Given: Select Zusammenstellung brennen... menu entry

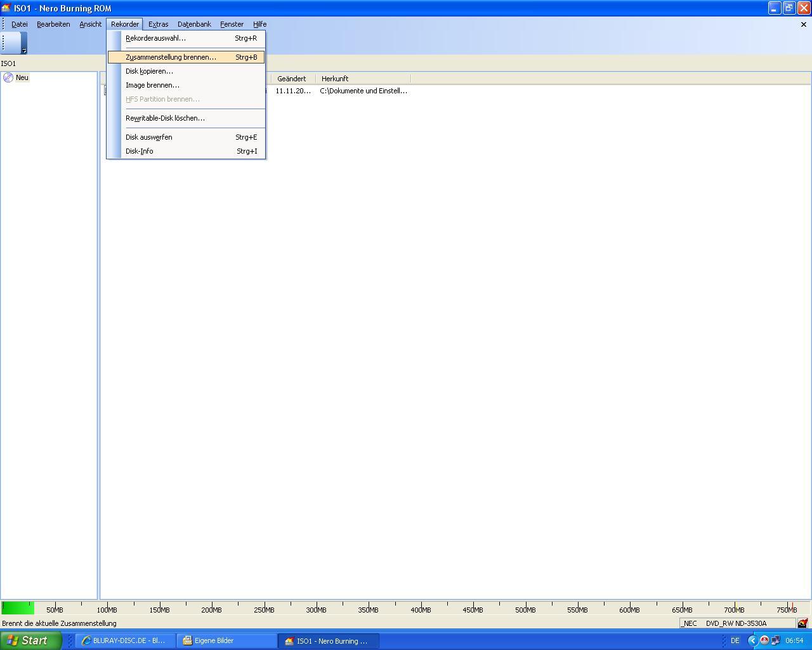Looking at the screenshot, I should click(186, 57).
